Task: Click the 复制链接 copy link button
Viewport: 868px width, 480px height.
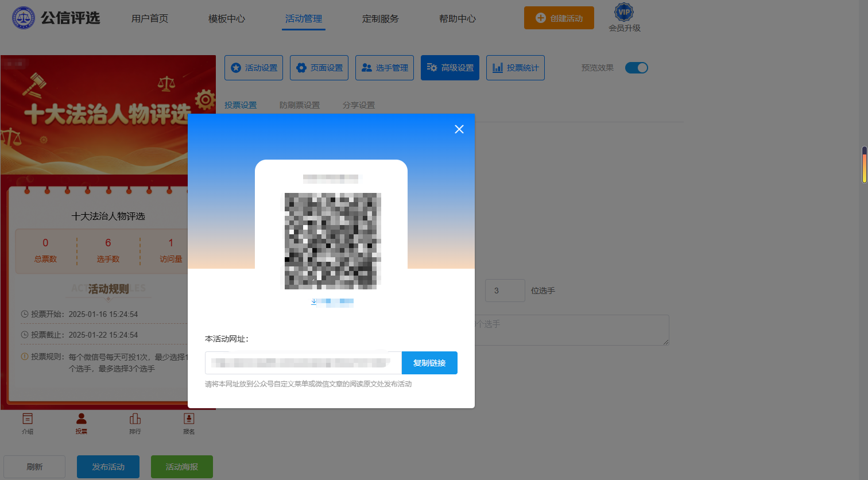Action: pyautogui.click(x=429, y=363)
